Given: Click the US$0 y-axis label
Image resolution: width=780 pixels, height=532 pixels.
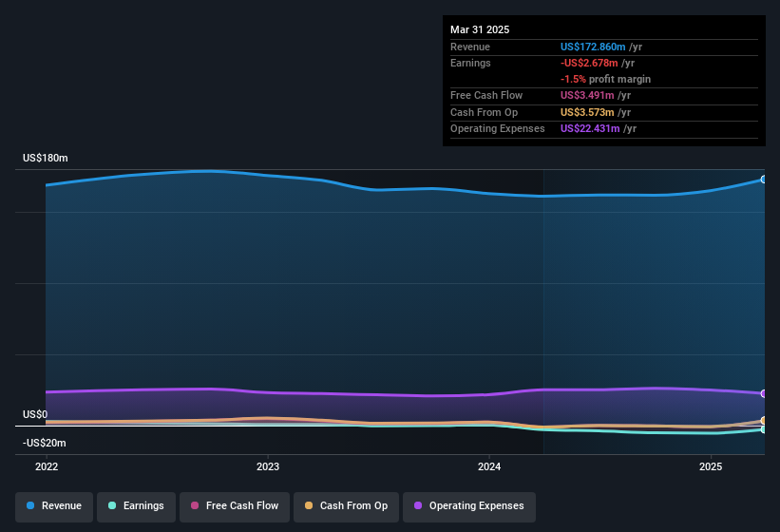Looking at the screenshot, I should point(35,414).
